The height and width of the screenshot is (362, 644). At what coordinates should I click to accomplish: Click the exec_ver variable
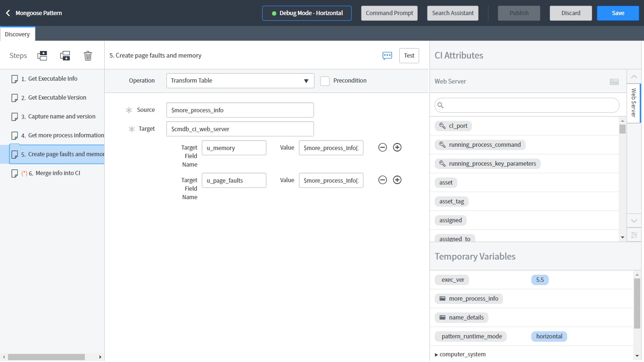tap(453, 280)
